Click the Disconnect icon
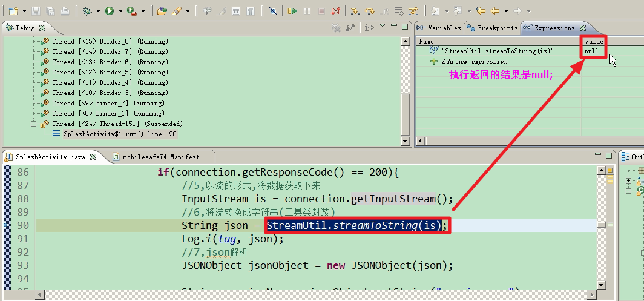The width and height of the screenshot is (644, 301). click(x=335, y=11)
